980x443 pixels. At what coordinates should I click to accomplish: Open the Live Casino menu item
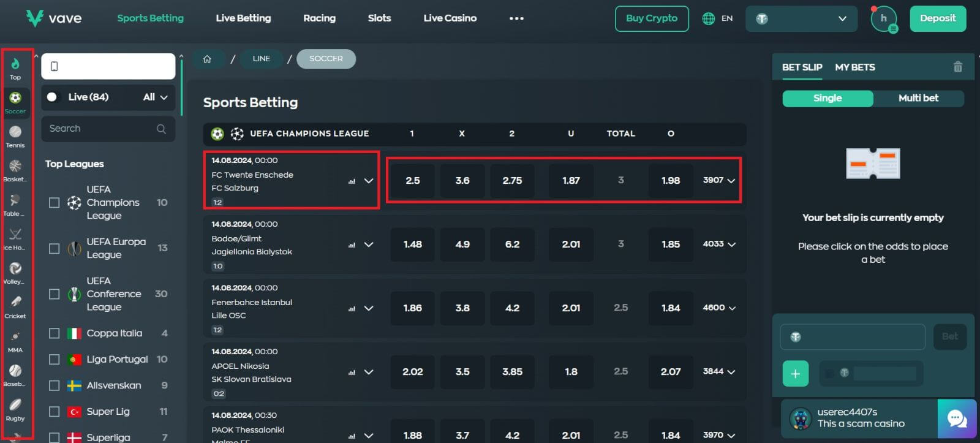tap(450, 18)
